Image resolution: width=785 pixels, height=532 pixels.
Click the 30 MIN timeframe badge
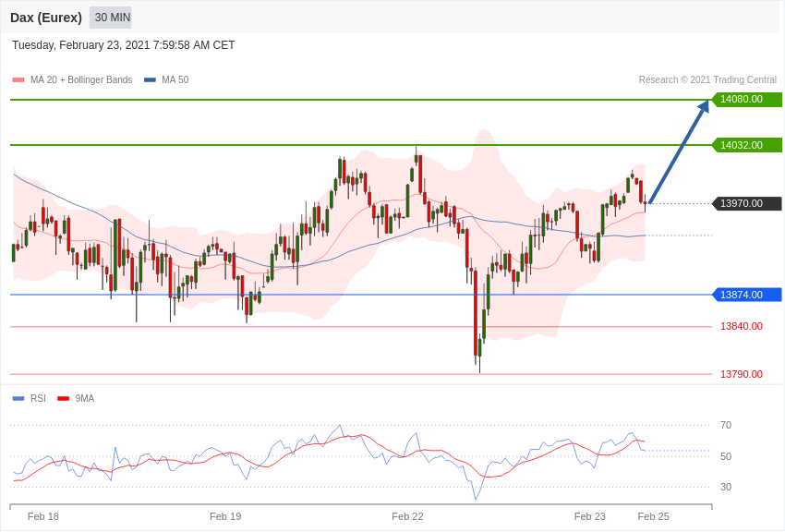pos(111,18)
